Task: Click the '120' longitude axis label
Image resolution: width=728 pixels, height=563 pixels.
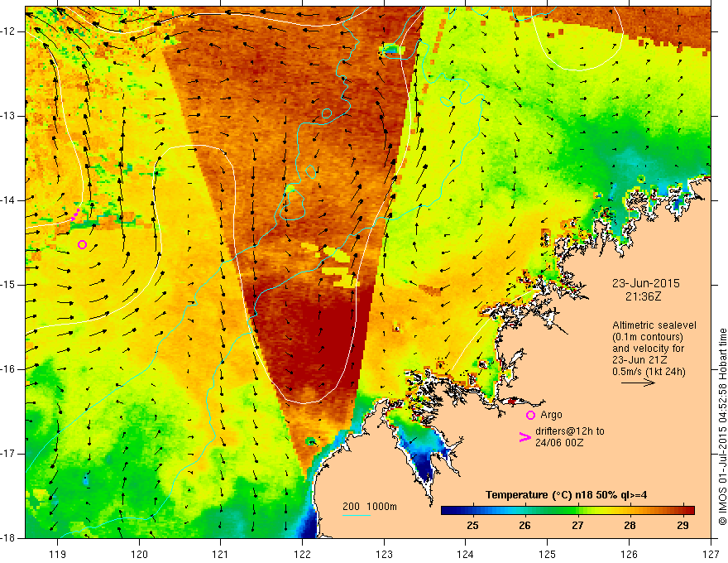Action: [139, 554]
